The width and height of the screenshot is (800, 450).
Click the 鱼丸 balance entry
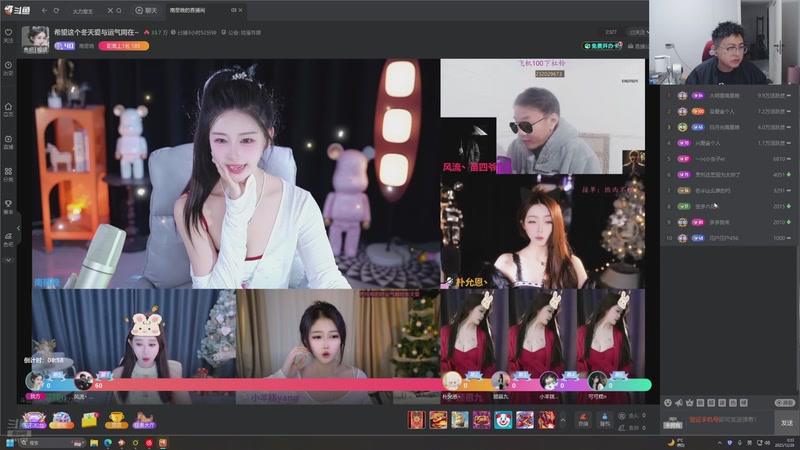[x=633, y=415]
